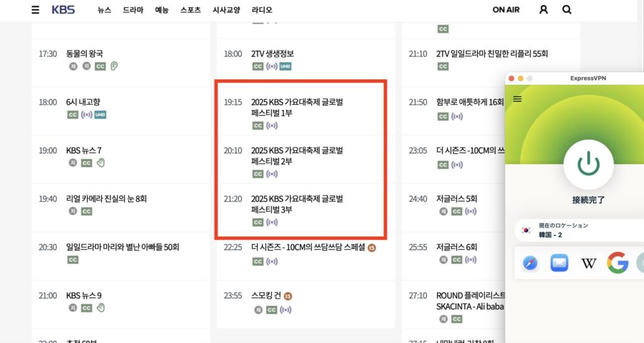
Task: Click the KBS logo
Action: 63,10
